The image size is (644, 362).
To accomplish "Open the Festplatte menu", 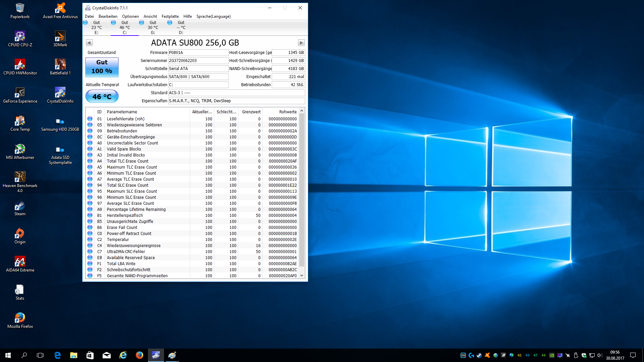I will 170,16.
